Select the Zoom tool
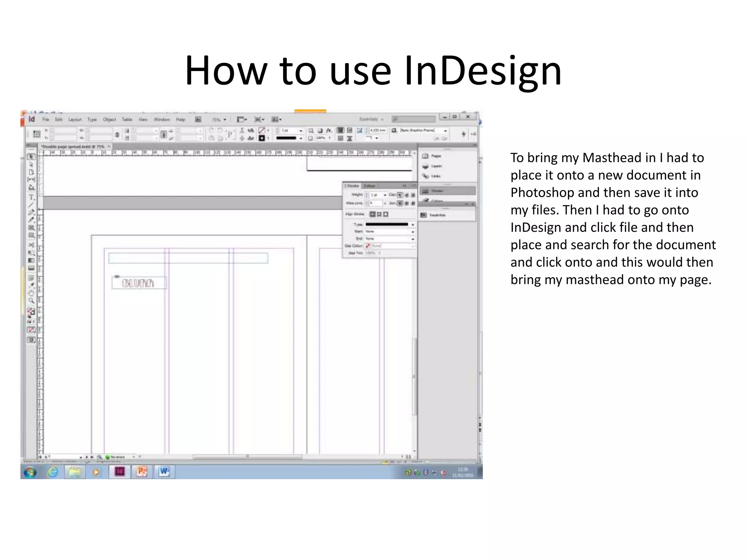 pos(31,301)
